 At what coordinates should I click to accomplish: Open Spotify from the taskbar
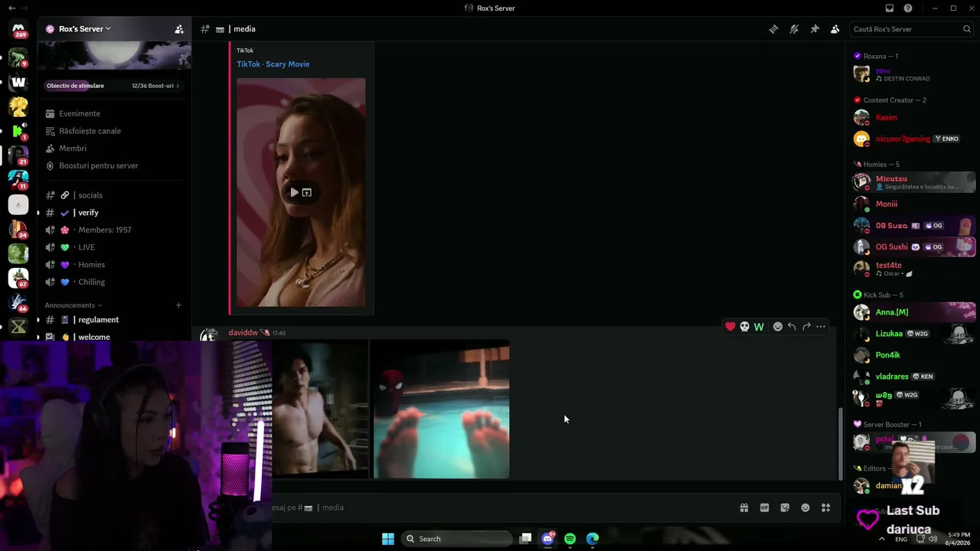(x=570, y=539)
